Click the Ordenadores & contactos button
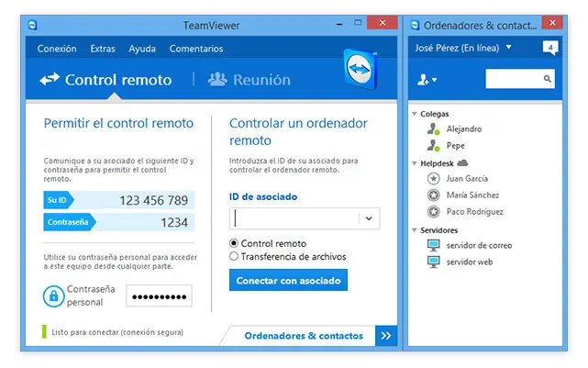The height and width of the screenshot is (368, 588). pyautogui.click(x=304, y=335)
